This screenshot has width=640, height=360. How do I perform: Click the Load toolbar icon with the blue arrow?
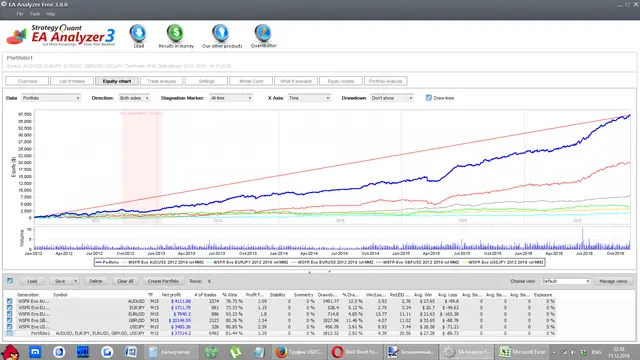[138, 34]
